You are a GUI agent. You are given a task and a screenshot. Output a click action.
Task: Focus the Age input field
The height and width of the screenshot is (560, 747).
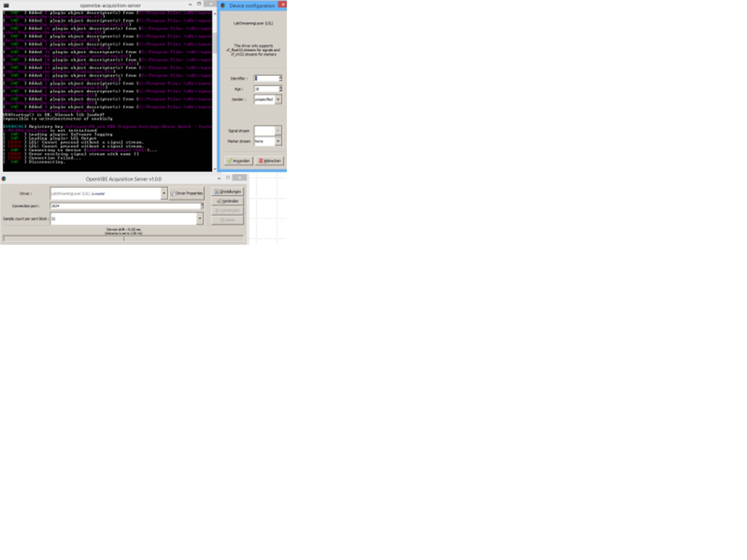[266, 89]
